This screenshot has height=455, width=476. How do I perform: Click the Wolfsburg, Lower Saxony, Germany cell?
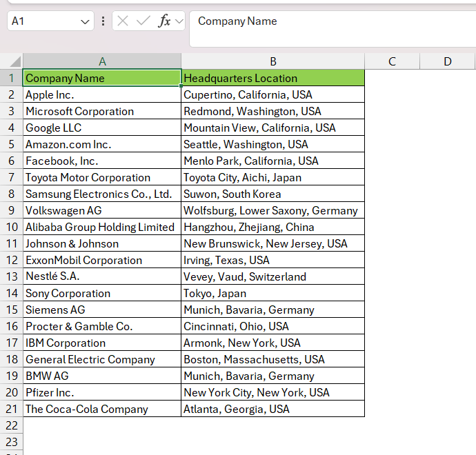pyautogui.click(x=273, y=210)
